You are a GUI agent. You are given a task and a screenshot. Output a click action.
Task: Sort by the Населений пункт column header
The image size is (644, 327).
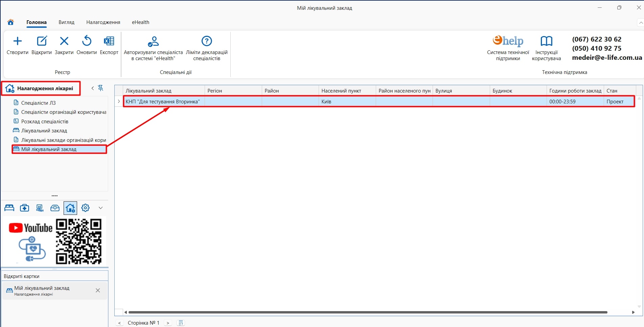pyautogui.click(x=341, y=91)
